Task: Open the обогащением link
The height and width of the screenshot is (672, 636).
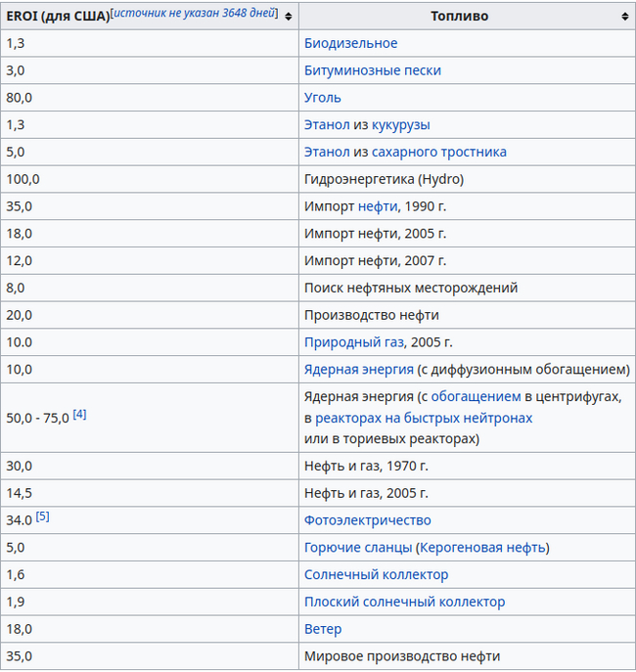Action: pyautogui.click(x=476, y=396)
